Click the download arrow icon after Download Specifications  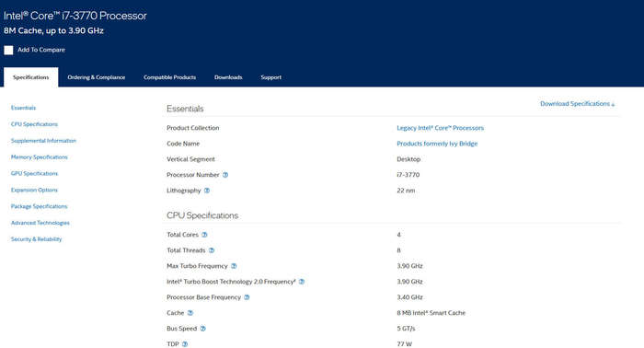tap(614, 104)
